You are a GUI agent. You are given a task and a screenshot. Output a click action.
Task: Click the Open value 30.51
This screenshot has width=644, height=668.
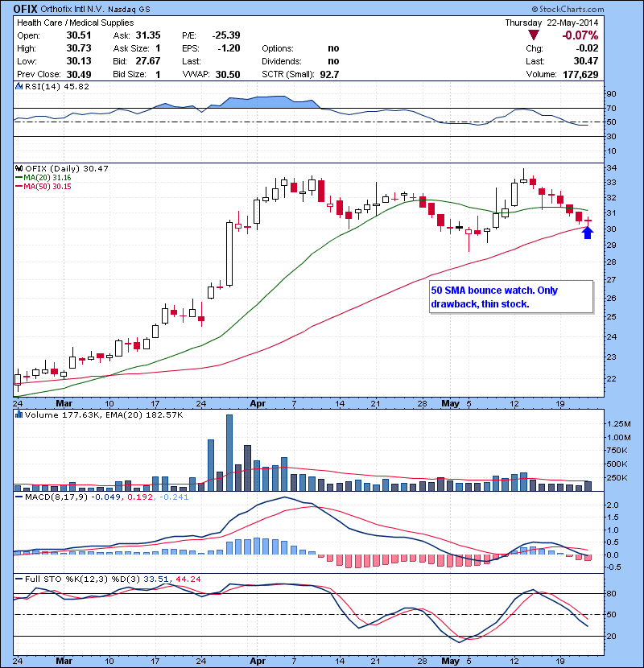point(79,35)
